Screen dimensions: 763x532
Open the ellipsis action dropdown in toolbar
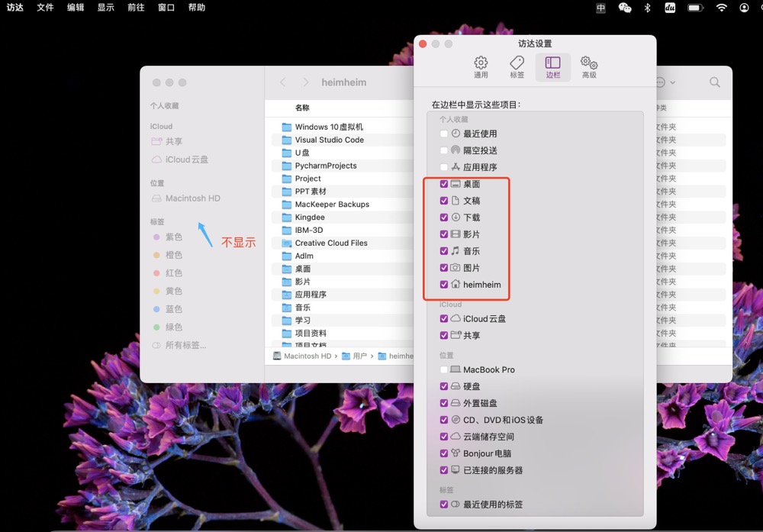click(x=664, y=82)
